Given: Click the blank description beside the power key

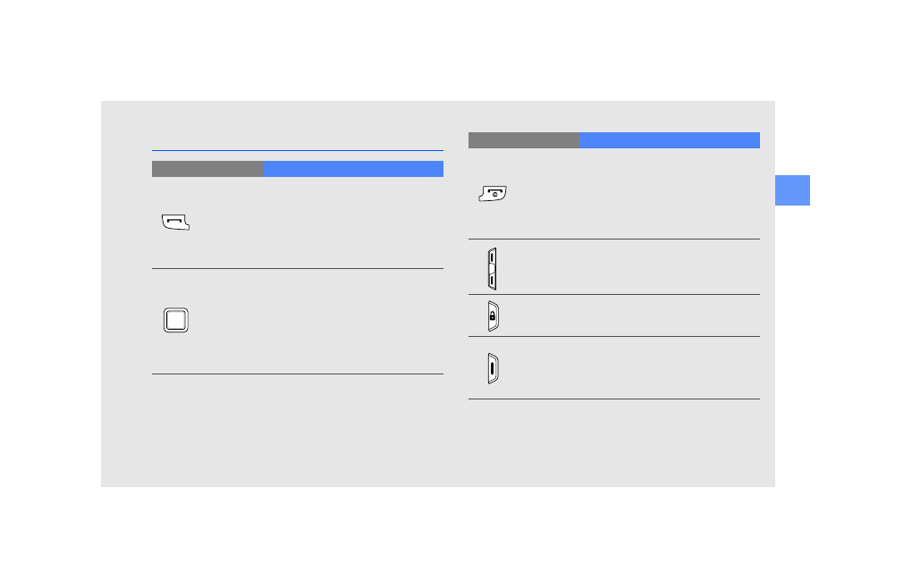Looking at the screenshot, I should pos(635,194).
